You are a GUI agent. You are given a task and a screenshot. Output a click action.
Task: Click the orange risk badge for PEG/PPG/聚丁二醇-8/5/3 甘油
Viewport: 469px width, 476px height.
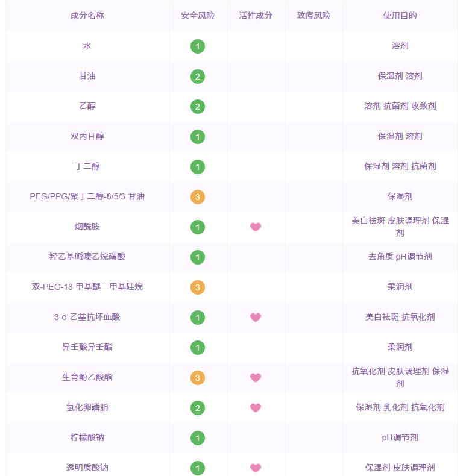coord(198,197)
